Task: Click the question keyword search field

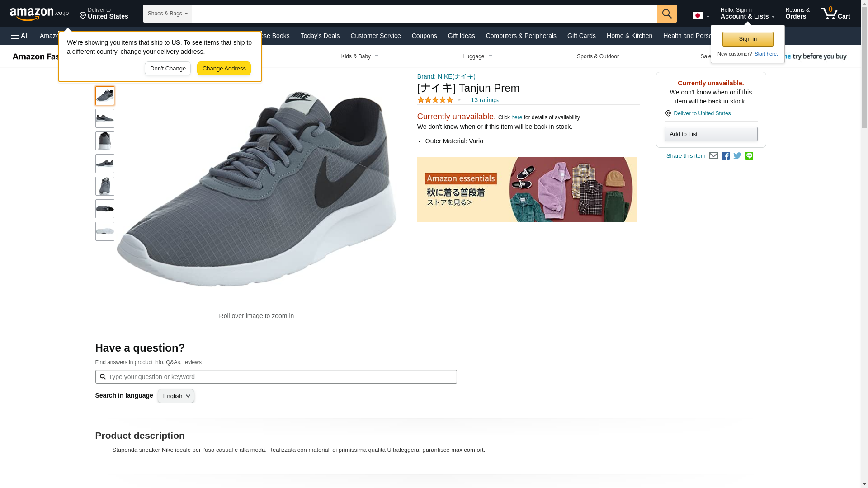Action: pos(276,377)
